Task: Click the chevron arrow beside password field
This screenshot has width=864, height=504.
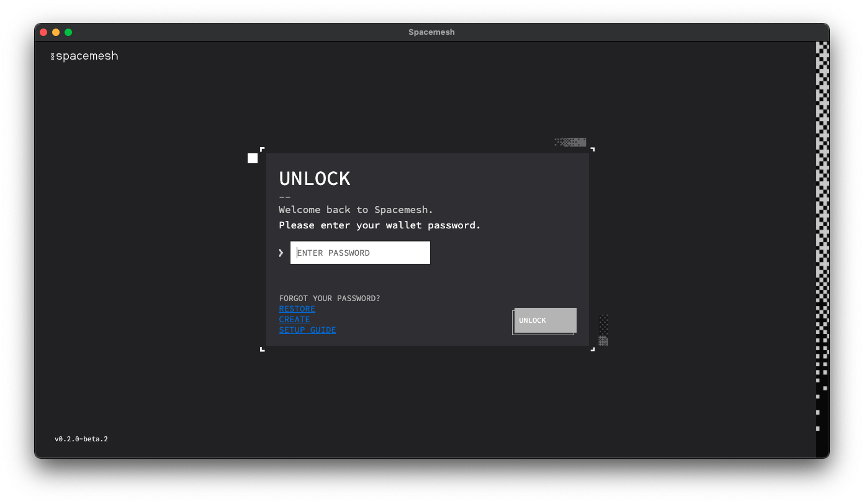Action: (x=281, y=253)
